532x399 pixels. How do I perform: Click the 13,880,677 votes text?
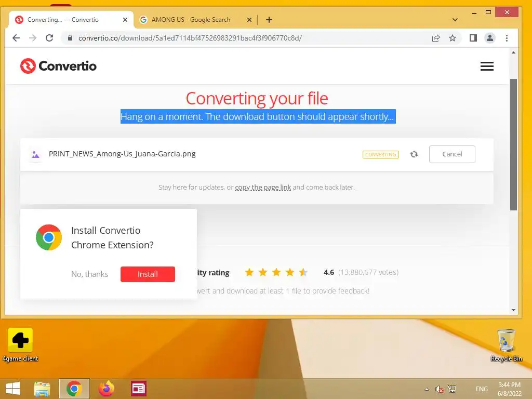click(368, 272)
